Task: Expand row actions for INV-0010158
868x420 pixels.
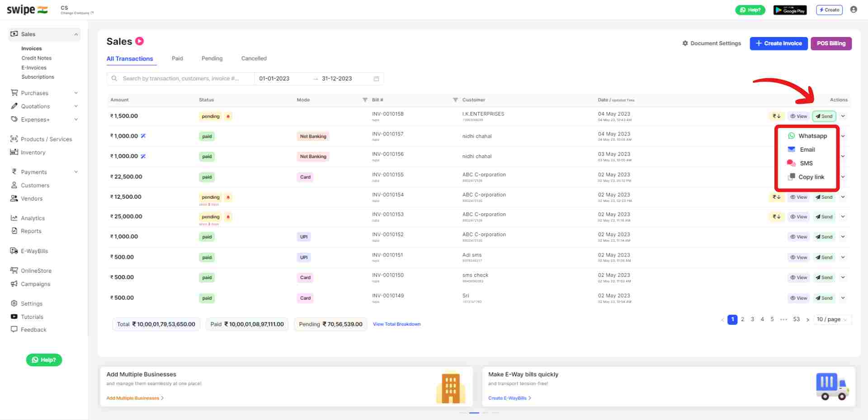Action: point(843,116)
